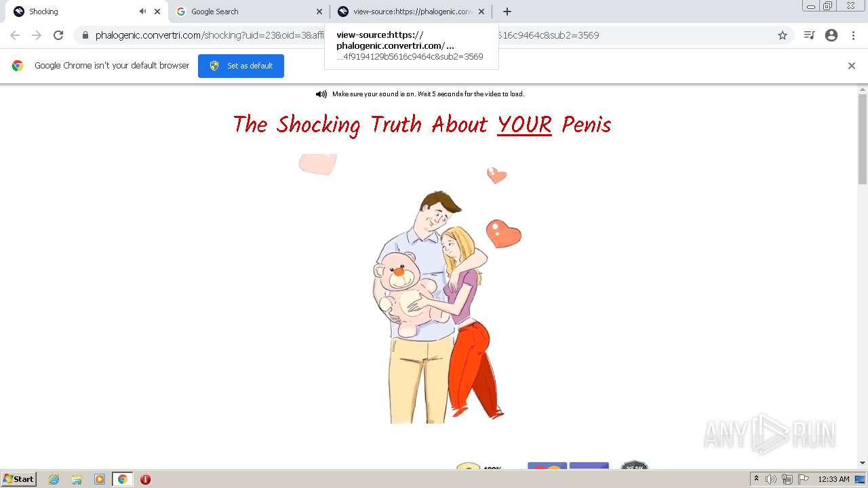Click the vertical scrollbar thumb
The height and width of the screenshot is (488, 868).
tap(863, 139)
